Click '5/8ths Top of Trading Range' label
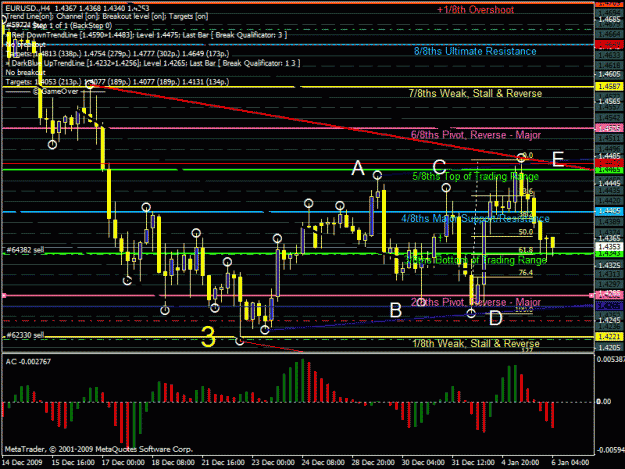The width and height of the screenshot is (625, 469). coord(476,176)
